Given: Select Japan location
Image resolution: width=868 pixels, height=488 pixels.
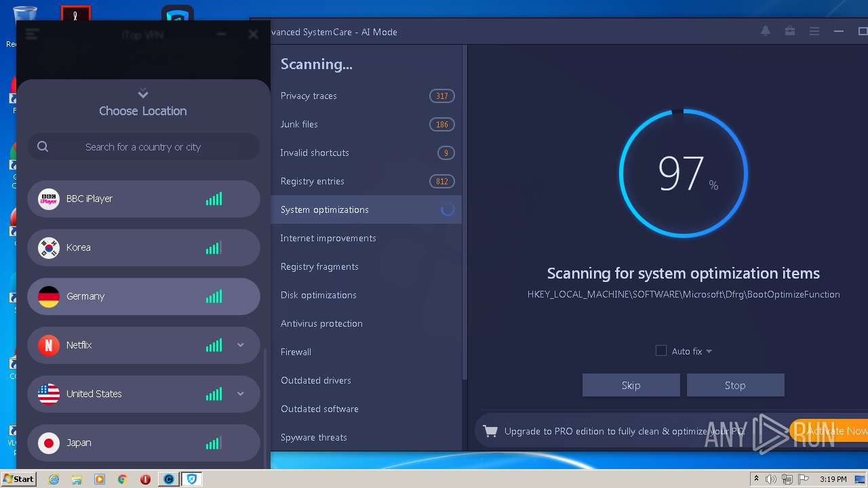Looking at the screenshot, I should [143, 443].
